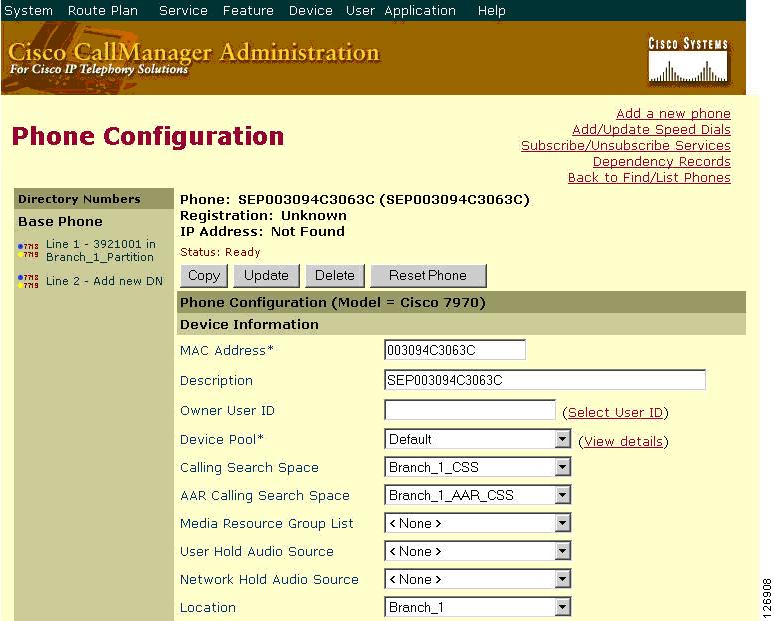Click the Line 2 phone line icon
The width and height of the screenshot is (774, 621).
click(x=28, y=281)
